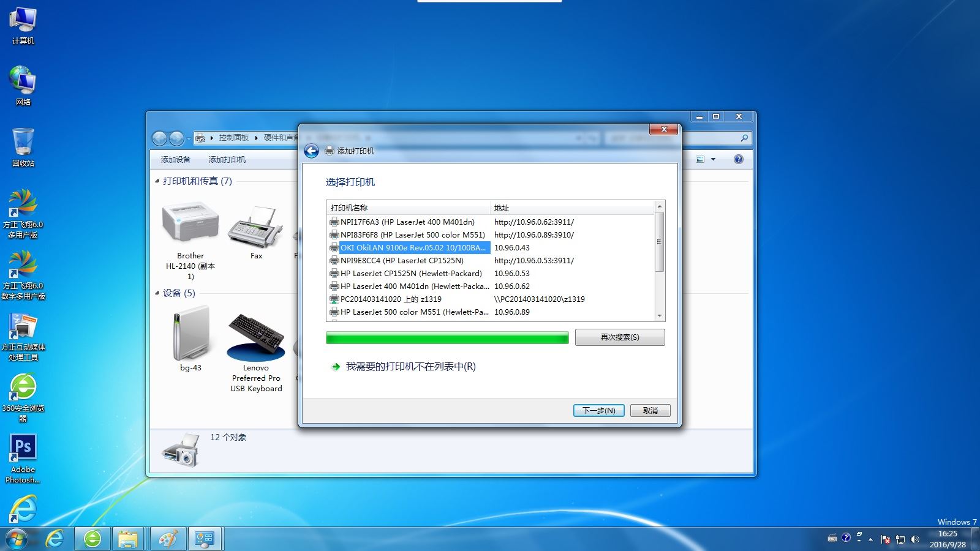Click the Paint icon on taskbar
The height and width of the screenshot is (551, 980).
point(168,539)
